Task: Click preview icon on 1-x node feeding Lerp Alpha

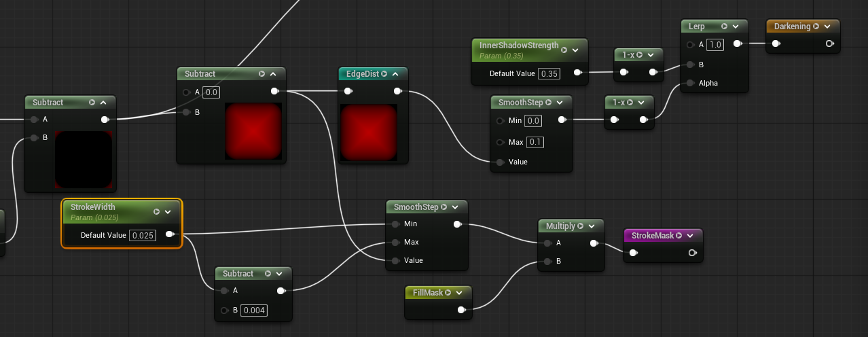Action: pyautogui.click(x=630, y=103)
